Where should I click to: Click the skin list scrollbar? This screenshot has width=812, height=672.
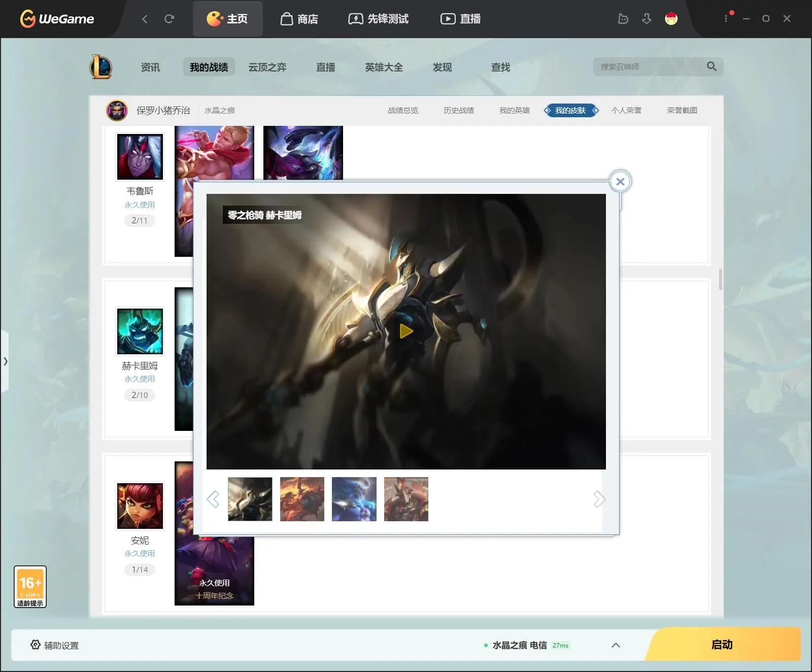click(720, 279)
